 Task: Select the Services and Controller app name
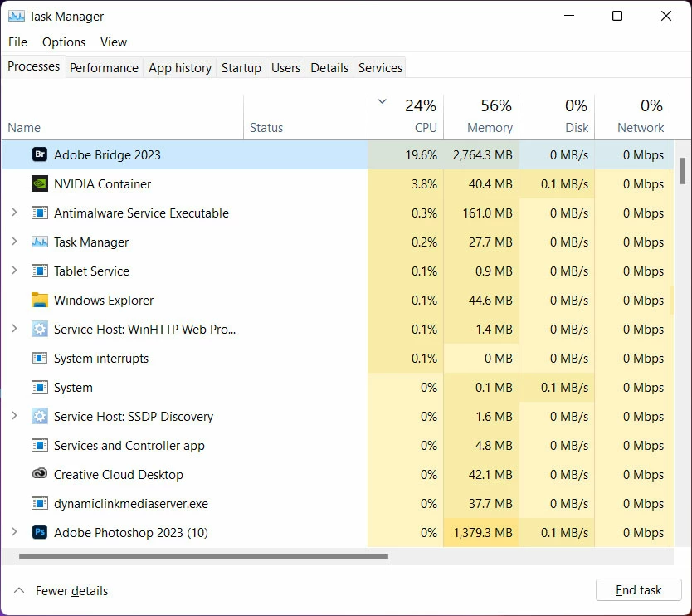coord(129,446)
